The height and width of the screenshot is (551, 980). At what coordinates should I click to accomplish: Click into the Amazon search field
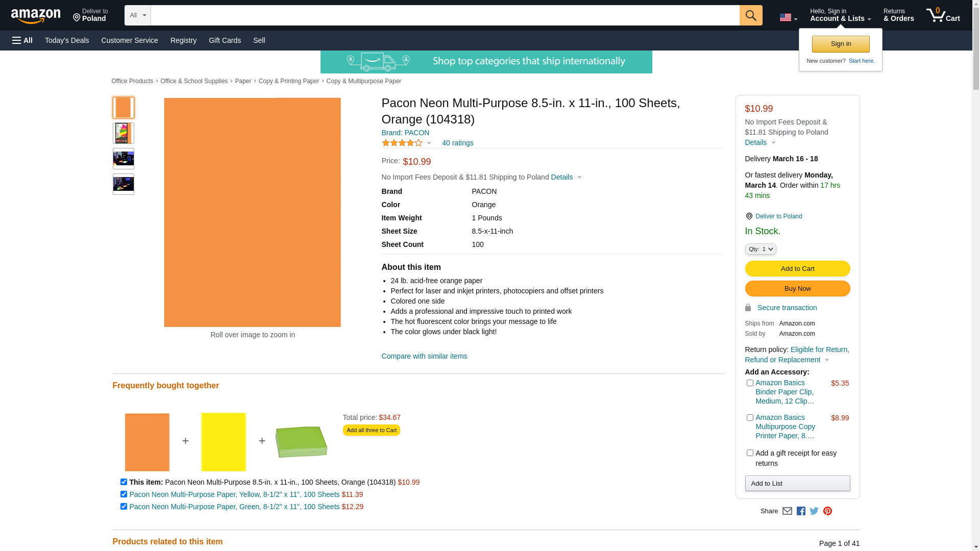[x=444, y=15]
